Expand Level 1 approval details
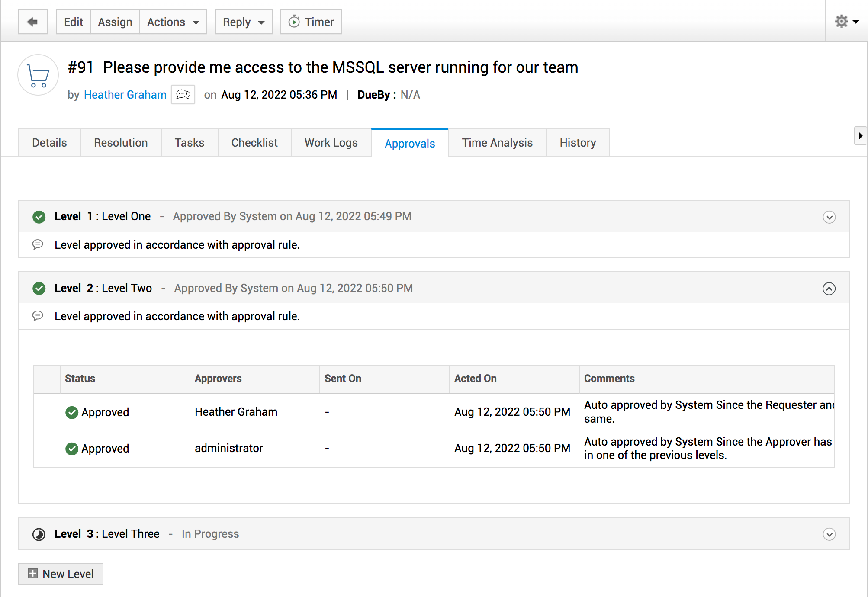The height and width of the screenshot is (597, 868). pyautogui.click(x=829, y=217)
